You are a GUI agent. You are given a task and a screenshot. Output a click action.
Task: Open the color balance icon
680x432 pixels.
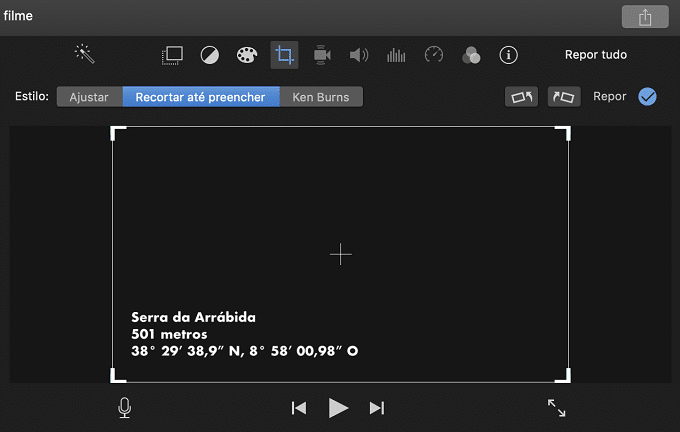click(210, 55)
